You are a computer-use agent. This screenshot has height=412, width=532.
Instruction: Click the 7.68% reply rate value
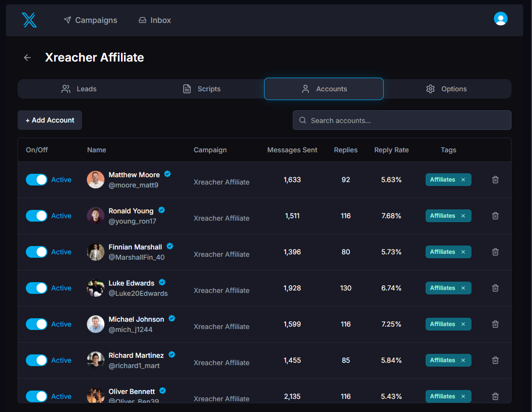[391, 216]
